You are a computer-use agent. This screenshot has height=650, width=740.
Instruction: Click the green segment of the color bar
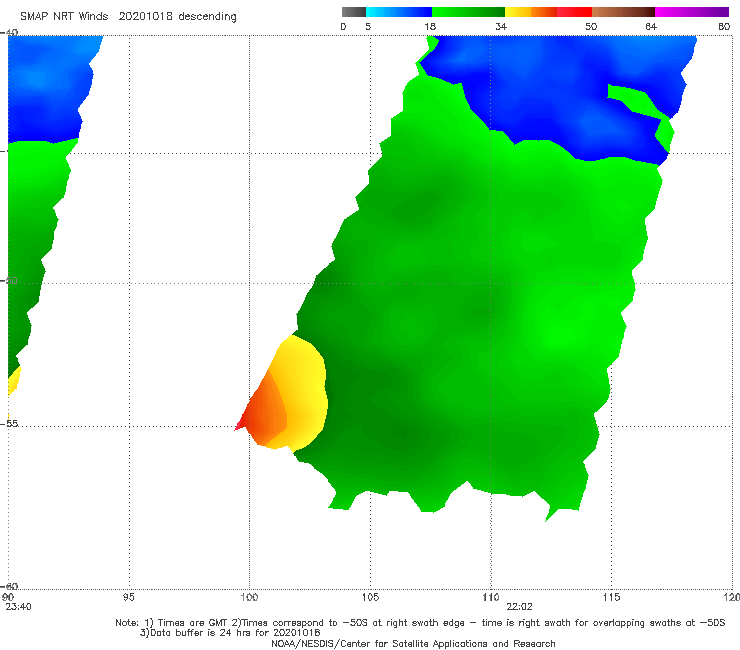pos(468,12)
